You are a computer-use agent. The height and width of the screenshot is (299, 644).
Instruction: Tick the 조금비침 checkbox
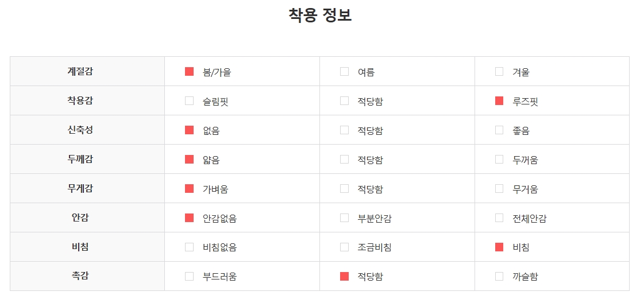coord(345,247)
